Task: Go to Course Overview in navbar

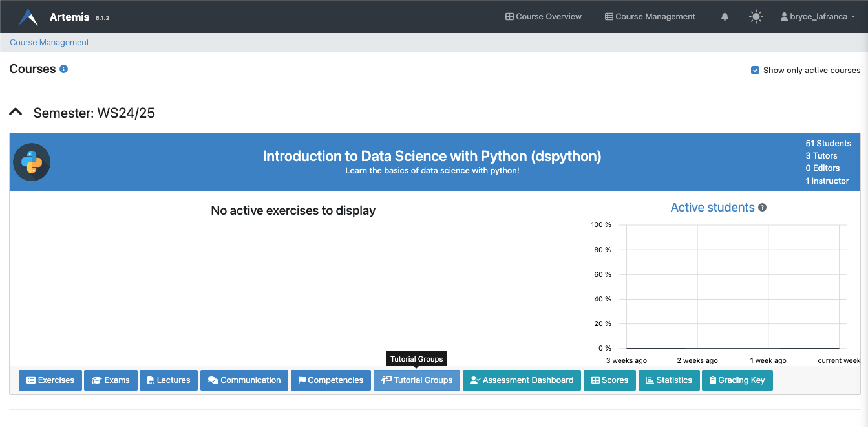Action: [543, 17]
